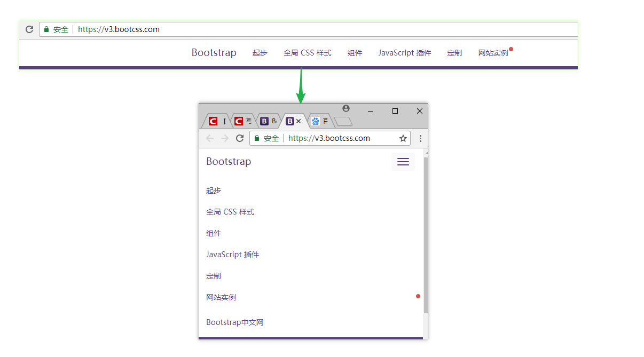
Task: Go forward in the small browser
Action: coord(225,138)
